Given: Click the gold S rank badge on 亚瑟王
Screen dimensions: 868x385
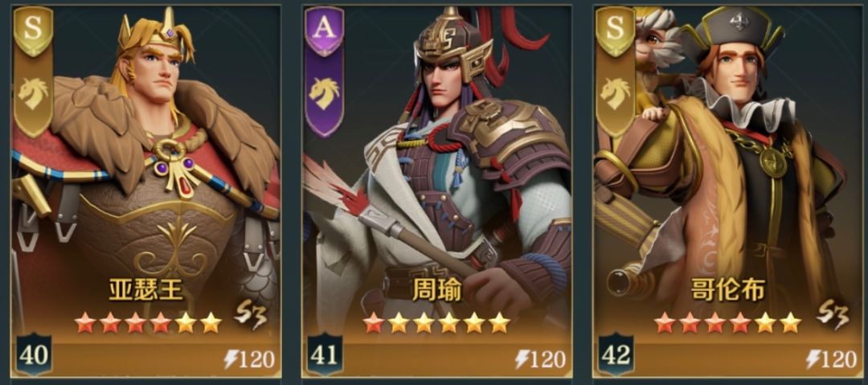Looking at the screenshot, I should tap(33, 31).
